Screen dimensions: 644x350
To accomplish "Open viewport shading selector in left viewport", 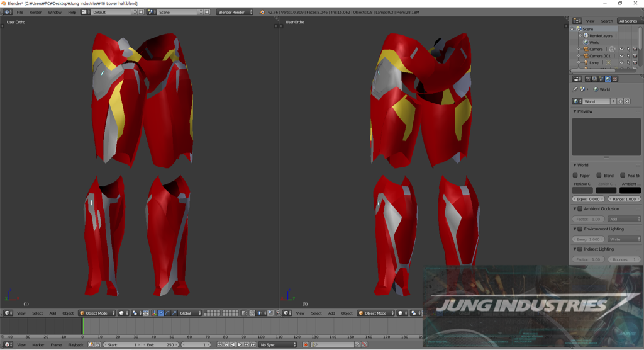I will coord(124,313).
